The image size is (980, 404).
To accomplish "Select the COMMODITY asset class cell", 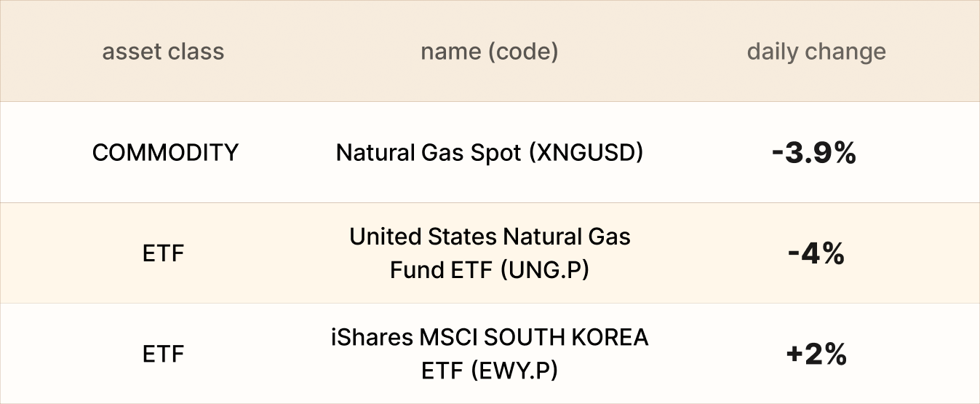I will click(165, 153).
